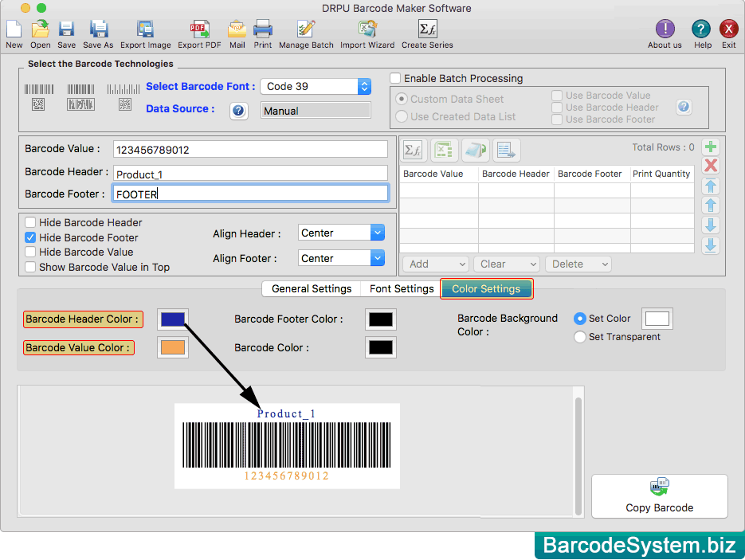Click Barcode Footer column header
The width and height of the screenshot is (745, 560).
[592, 174]
